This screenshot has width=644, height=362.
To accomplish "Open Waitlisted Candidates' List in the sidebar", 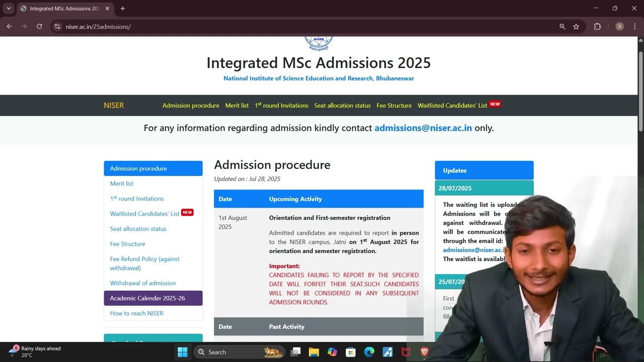I will click(x=145, y=214).
